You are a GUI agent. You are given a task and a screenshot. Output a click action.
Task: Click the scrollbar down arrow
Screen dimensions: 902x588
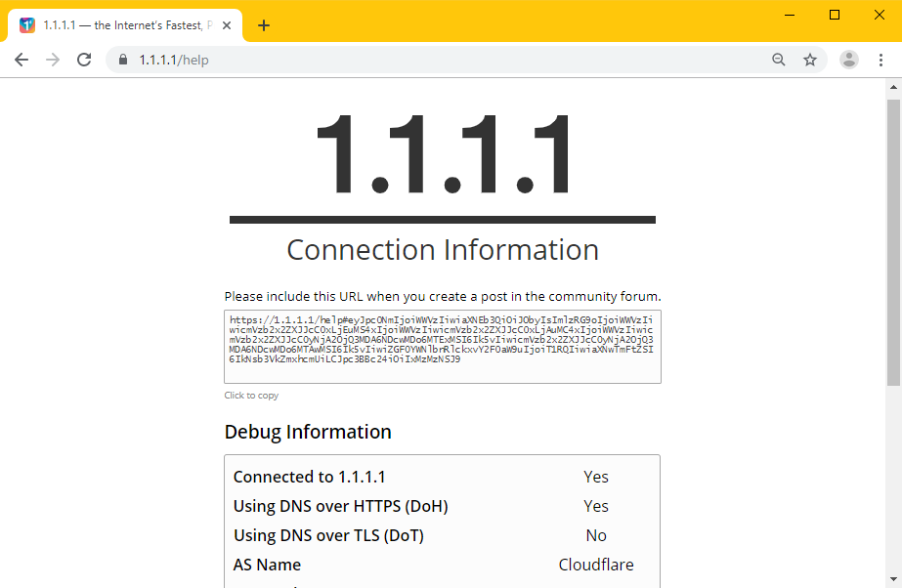coord(893,579)
